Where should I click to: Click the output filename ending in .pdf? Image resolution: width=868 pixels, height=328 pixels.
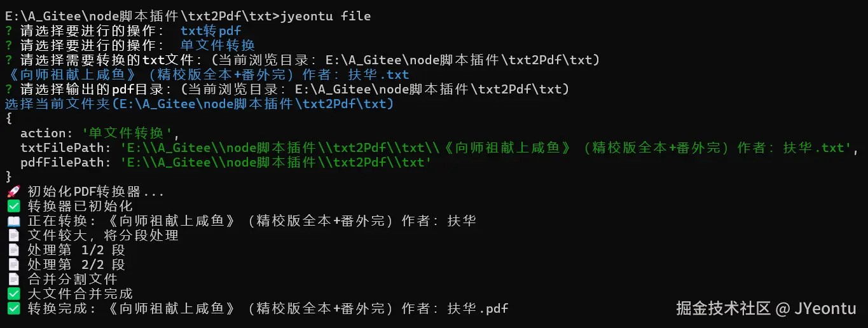click(308, 309)
